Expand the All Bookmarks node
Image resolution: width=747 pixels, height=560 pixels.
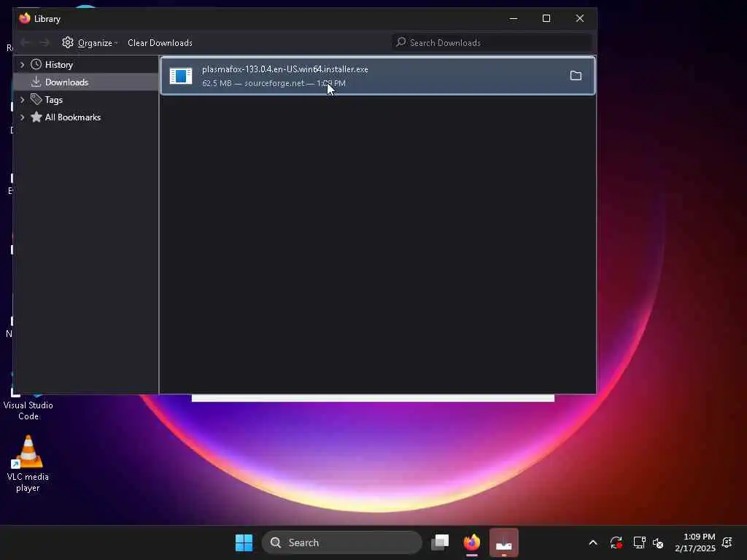pos(22,117)
